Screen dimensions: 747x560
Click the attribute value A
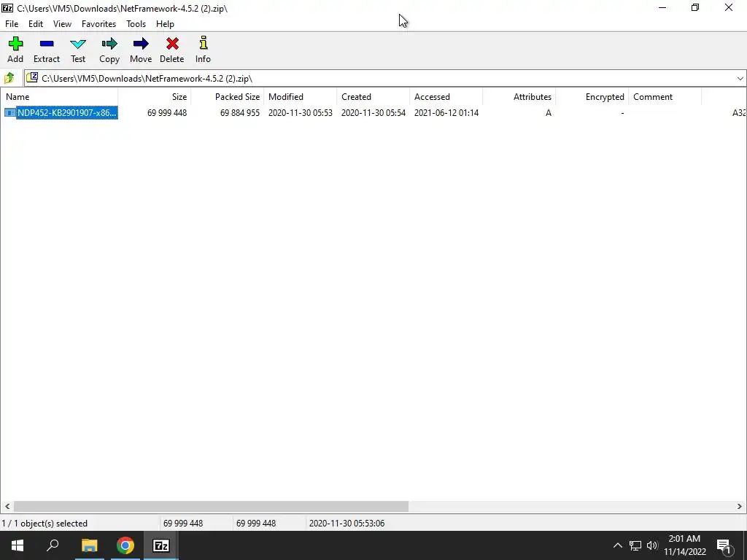click(x=549, y=113)
